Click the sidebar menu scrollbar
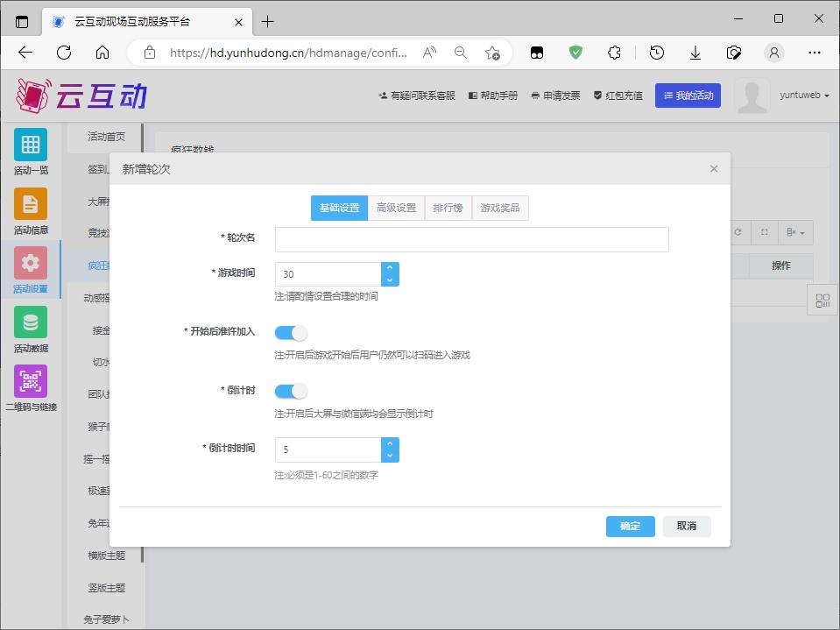840x630 pixels. click(x=143, y=343)
